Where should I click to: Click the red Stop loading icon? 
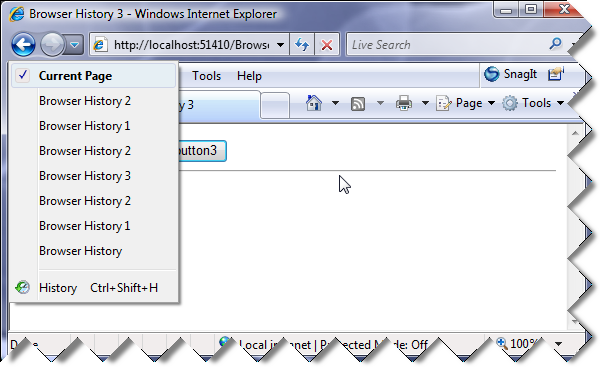click(x=326, y=45)
